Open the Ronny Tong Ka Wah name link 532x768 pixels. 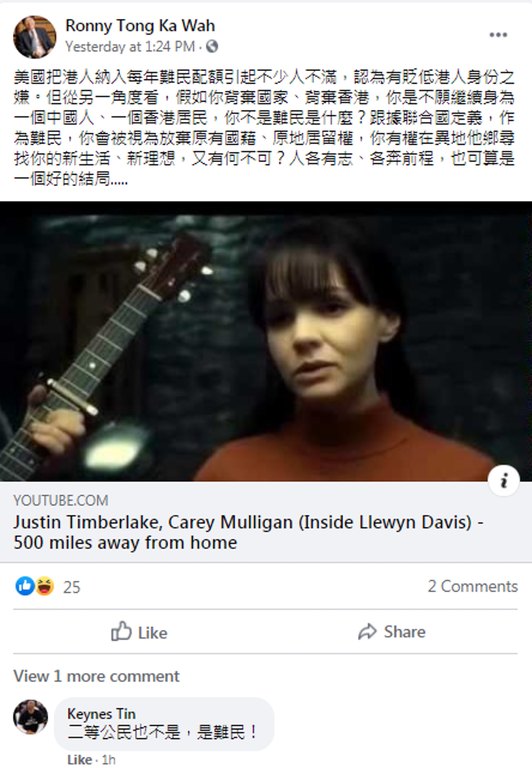(140, 26)
